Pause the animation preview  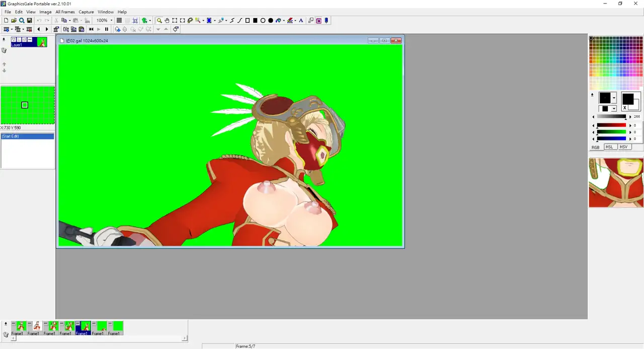point(106,29)
